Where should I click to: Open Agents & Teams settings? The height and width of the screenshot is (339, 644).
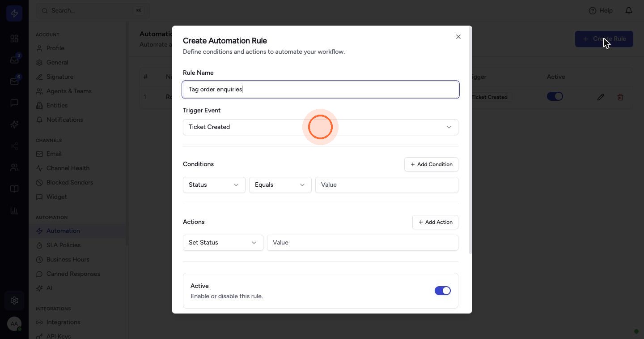[69, 91]
